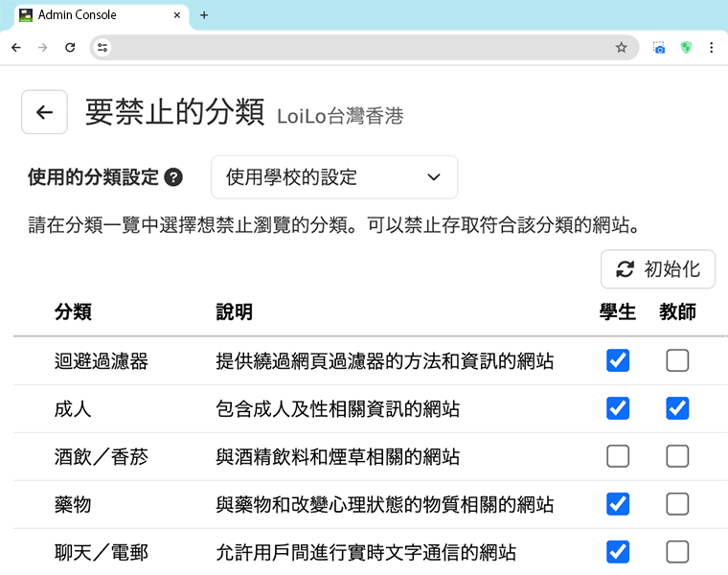This screenshot has width=728, height=575.
Task: Uncheck 學生 for 聊天／電郵
Action: coord(618,552)
